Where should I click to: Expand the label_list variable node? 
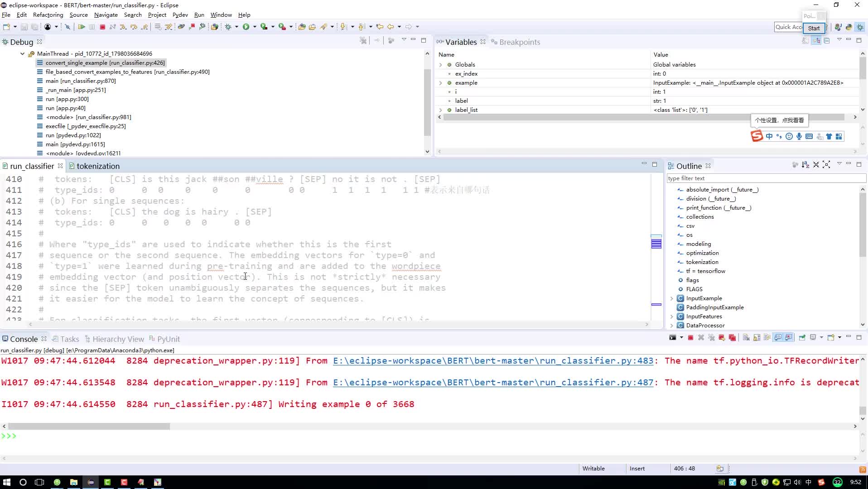coord(440,110)
